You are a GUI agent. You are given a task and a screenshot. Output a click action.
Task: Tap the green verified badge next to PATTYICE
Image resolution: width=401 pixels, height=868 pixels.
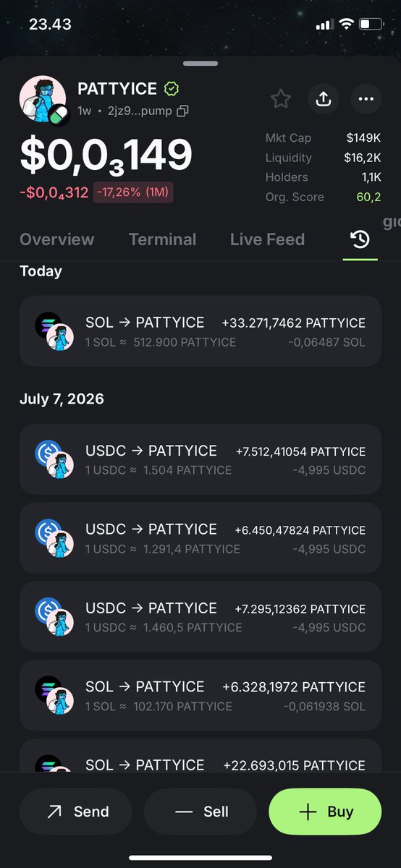[172, 89]
